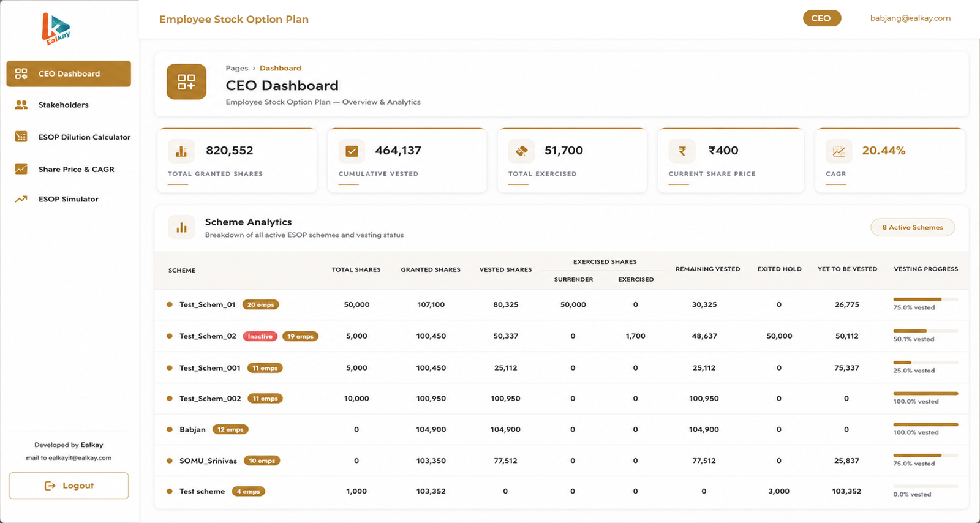Click the 11 emps badge on Test_Schem_001
The image size is (980, 523).
coord(265,368)
